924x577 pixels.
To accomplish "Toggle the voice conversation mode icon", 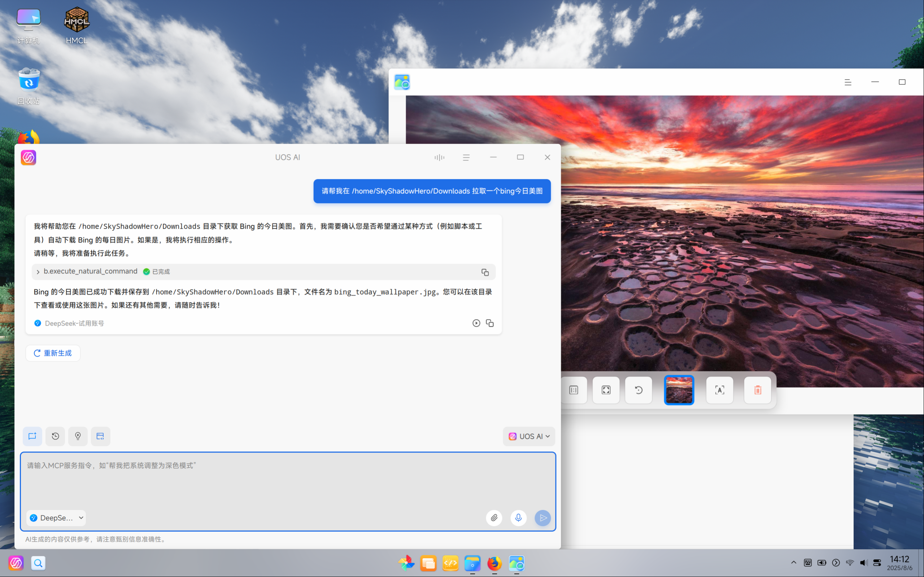I will click(x=439, y=157).
